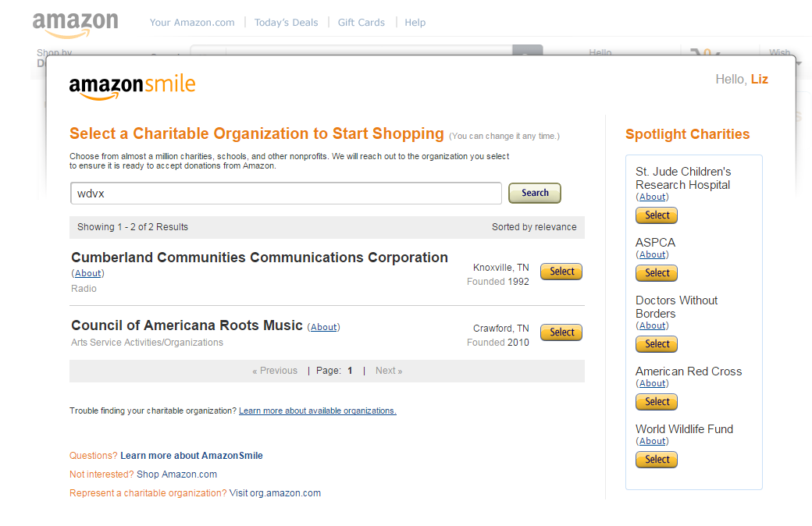The width and height of the screenshot is (812, 526).
Task: Click the Search button
Action: [x=535, y=193]
